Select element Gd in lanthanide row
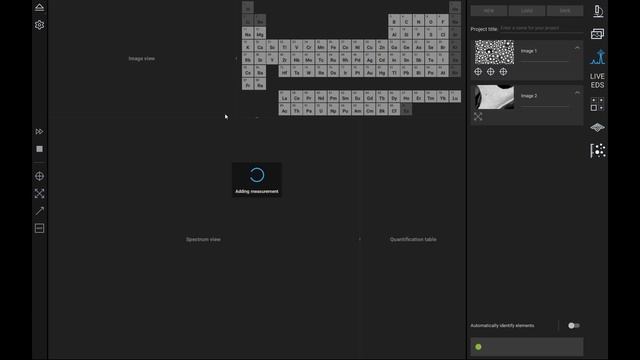This screenshot has width=640, height=360. (369, 97)
